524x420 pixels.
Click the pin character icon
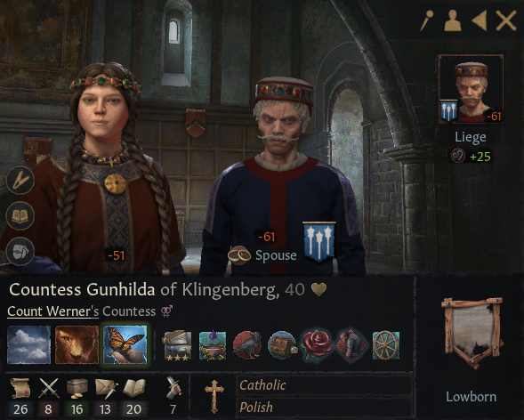coord(427,20)
